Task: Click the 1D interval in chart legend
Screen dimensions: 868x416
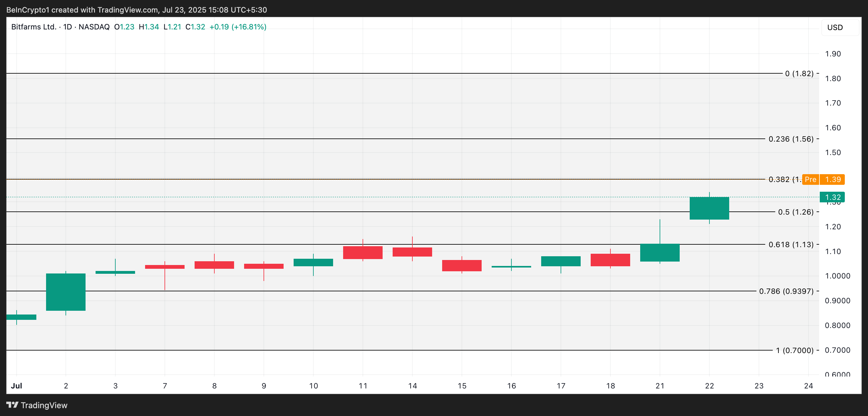Action: pos(67,27)
